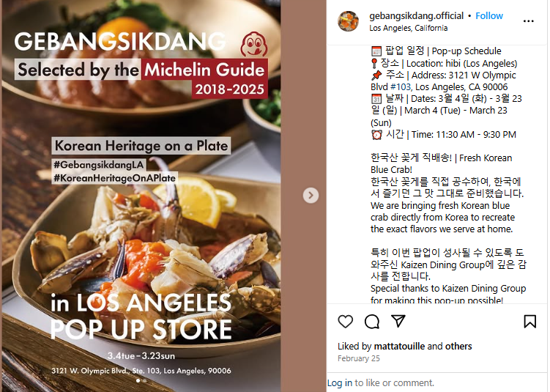Show the others who liked the post

click(458, 347)
